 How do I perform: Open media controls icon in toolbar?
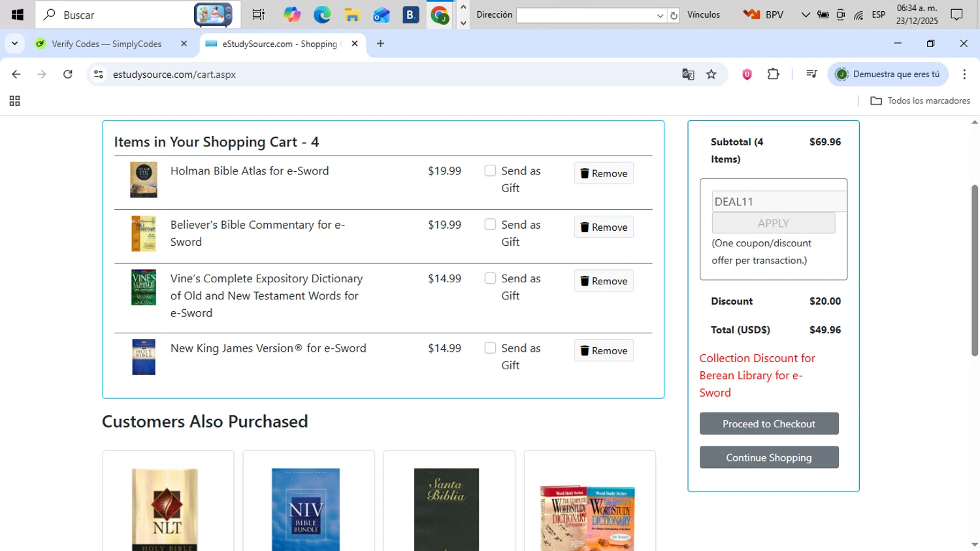click(811, 75)
